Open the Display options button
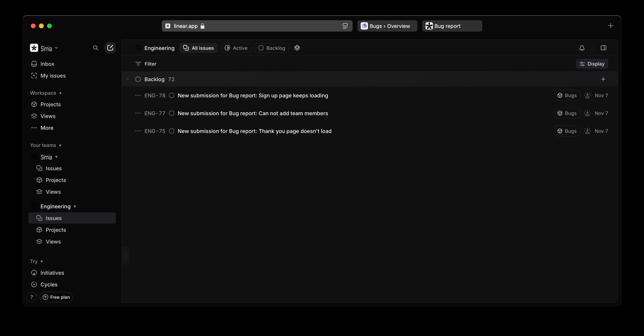Viewport: 644px width, 336px height. pos(592,64)
